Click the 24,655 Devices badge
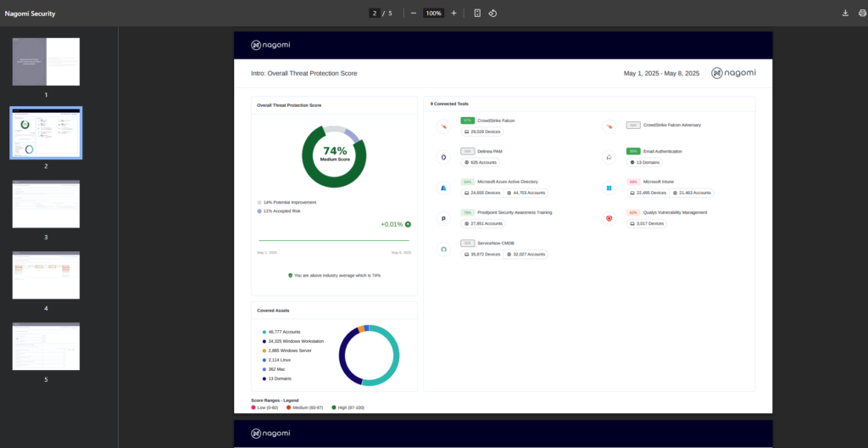This screenshot has width=868, height=448. click(x=481, y=193)
